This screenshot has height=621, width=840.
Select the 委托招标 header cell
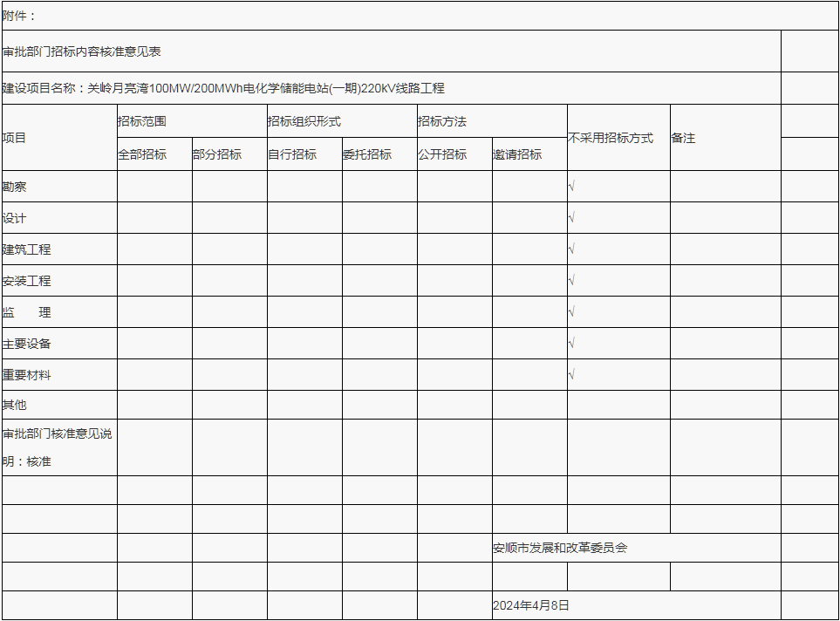point(367,154)
